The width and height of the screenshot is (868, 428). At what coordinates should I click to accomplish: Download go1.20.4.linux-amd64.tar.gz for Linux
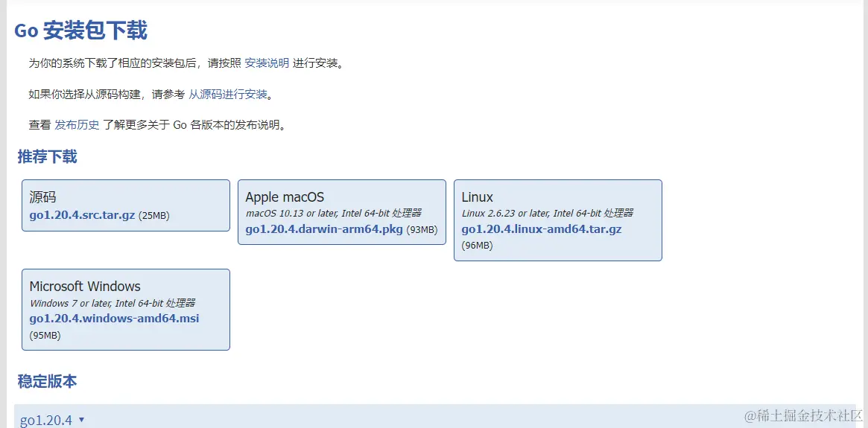coord(542,229)
